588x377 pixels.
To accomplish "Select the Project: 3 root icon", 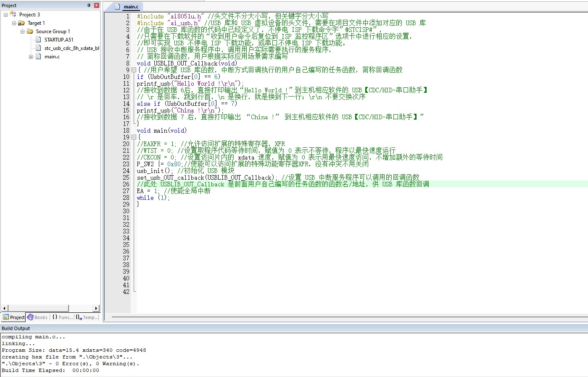I will pyautogui.click(x=13, y=14).
